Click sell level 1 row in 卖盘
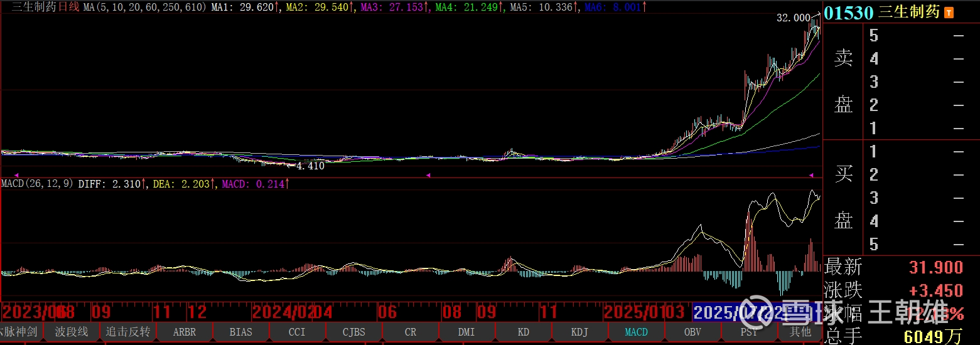The image size is (980, 345). [917, 129]
